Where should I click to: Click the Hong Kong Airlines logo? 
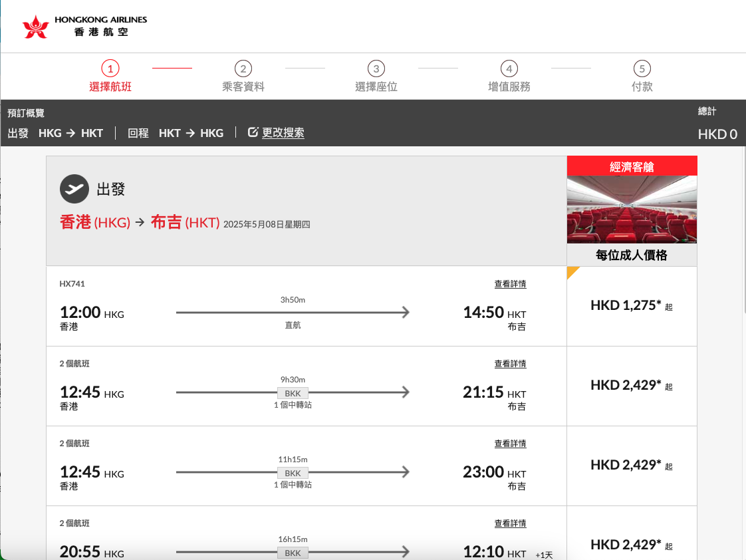coord(84,25)
